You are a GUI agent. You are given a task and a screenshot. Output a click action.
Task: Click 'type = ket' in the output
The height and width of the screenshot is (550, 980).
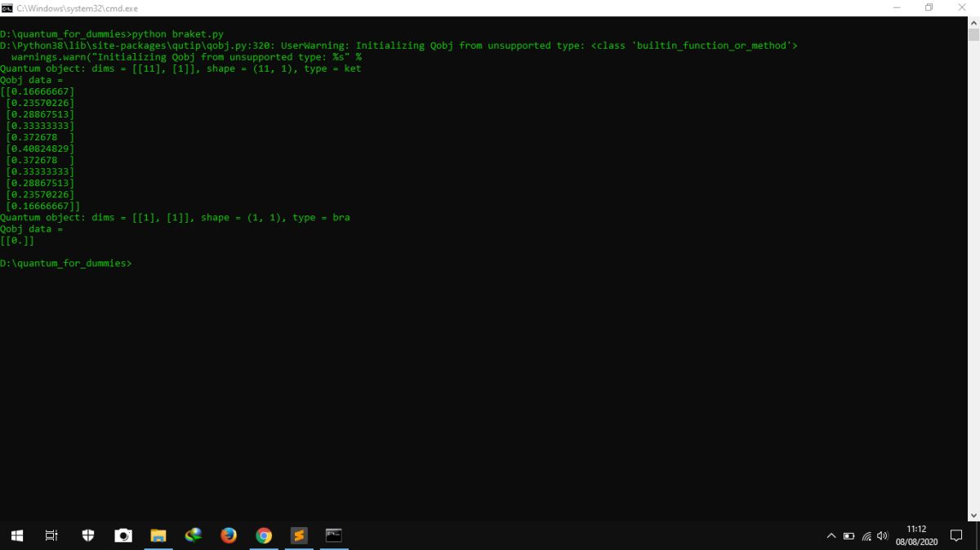click(332, 69)
